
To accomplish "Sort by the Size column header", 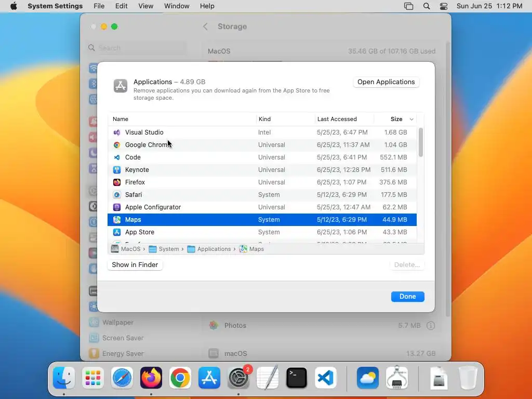I will click(396, 119).
